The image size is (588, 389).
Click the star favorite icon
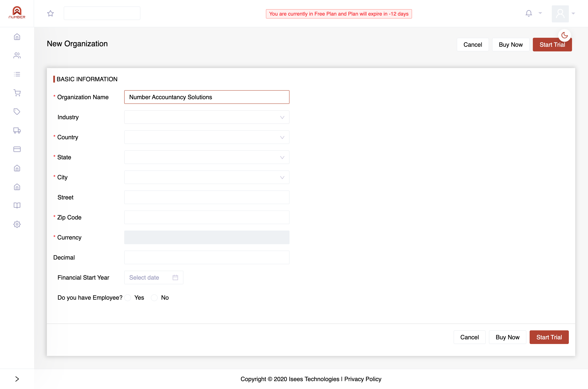tap(50, 13)
